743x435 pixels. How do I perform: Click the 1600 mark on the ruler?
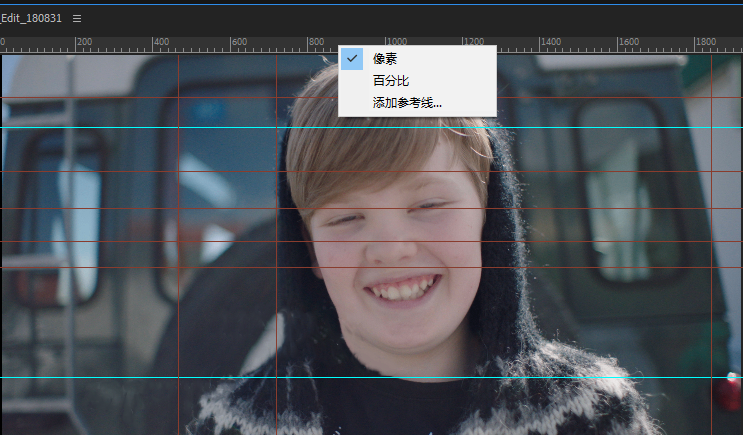pos(628,43)
